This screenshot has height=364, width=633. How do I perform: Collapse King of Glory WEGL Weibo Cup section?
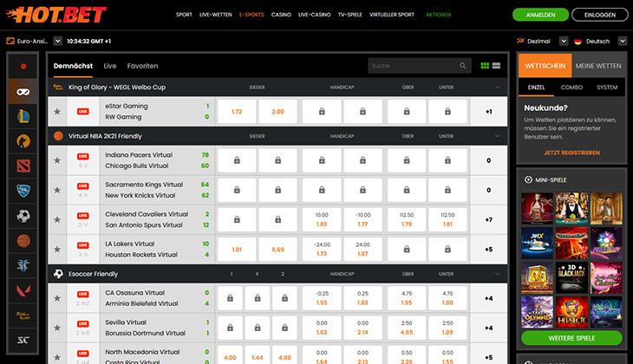[x=497, y=88]
